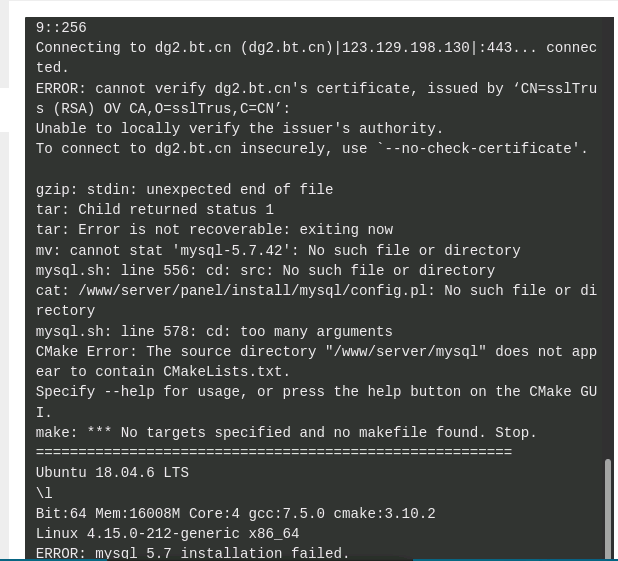Screen dimensions: 618x561
Task: Click the 'Bit:64 Mem:16008M' system info line
Action: pos(236,514)
